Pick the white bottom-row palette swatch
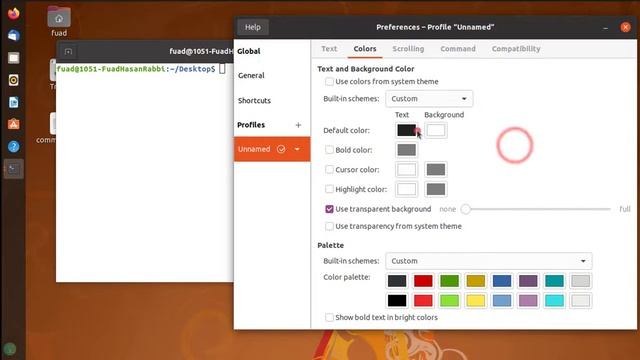Viewport: 640px width, 360px height. 580,301
